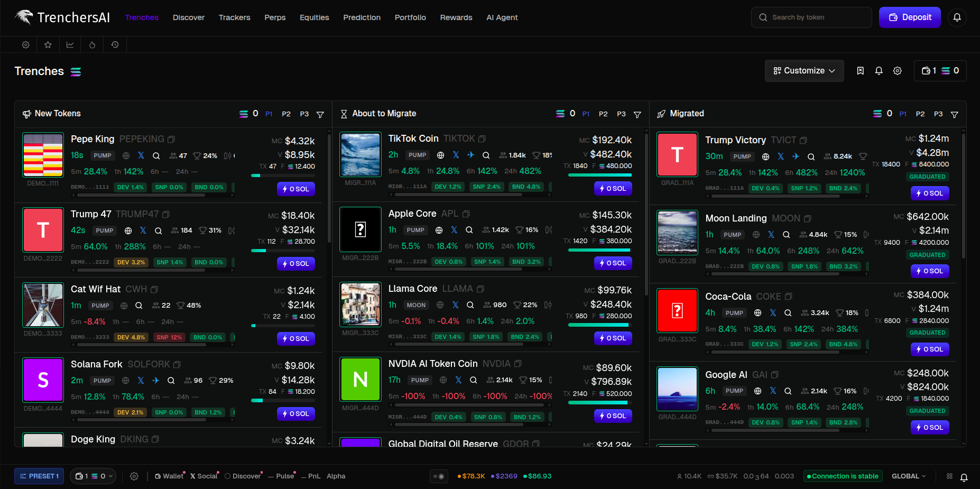Click the bookmark icon next to Customize
Viewport: 980px width, 489px height.
[x=861, y=71]
